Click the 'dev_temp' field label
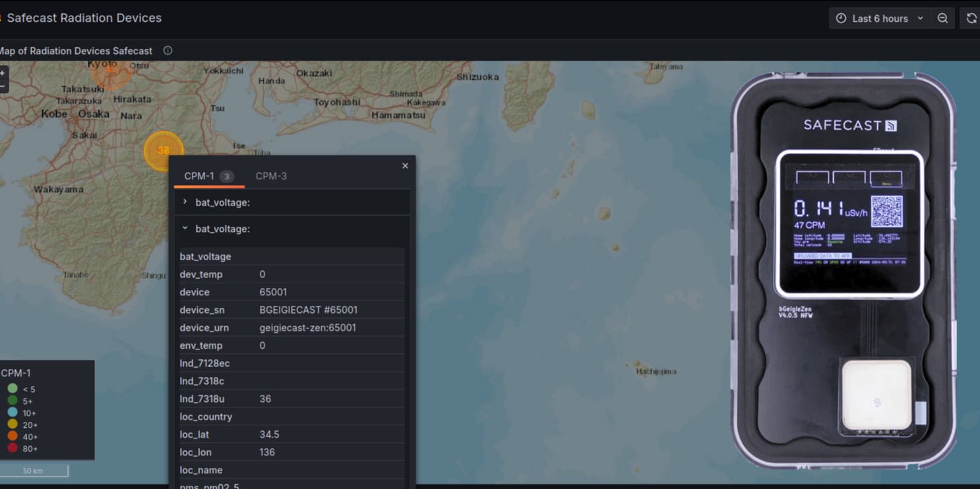This screenshot has height=489, width=980. coord(201,274)
